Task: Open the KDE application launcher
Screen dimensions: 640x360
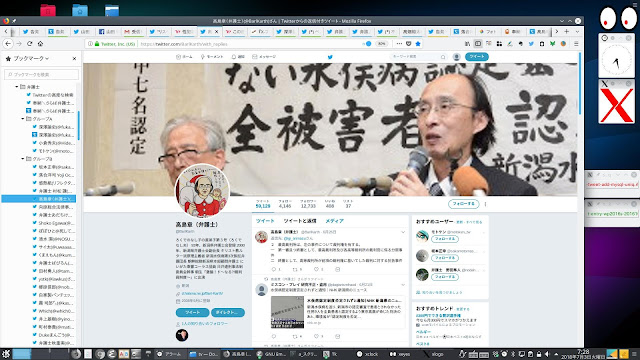Action: tap(6, 354)
